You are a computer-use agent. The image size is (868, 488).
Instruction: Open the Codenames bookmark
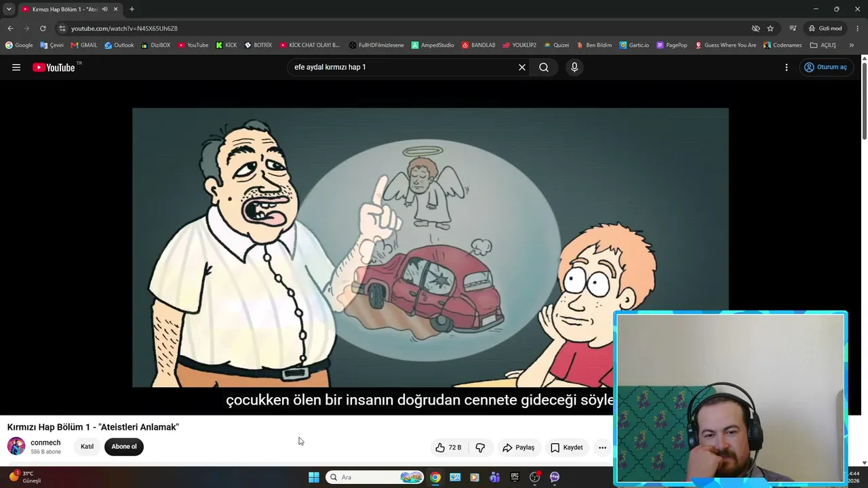point(783,45)
